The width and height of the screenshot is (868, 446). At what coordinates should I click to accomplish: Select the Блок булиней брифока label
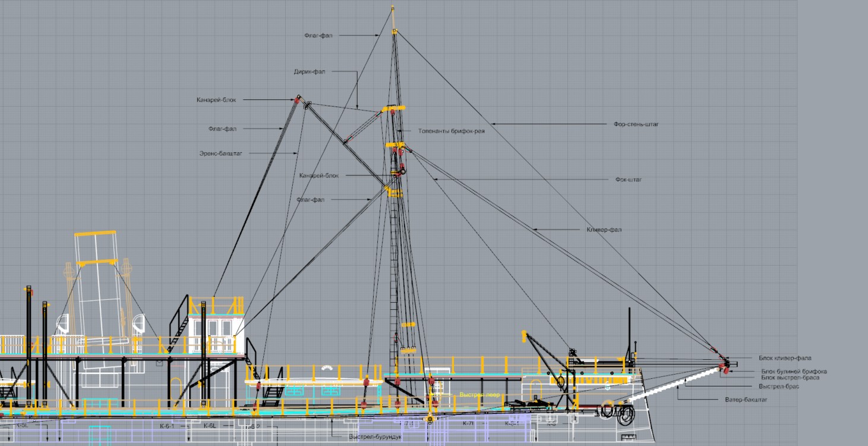tap(794, 371)
